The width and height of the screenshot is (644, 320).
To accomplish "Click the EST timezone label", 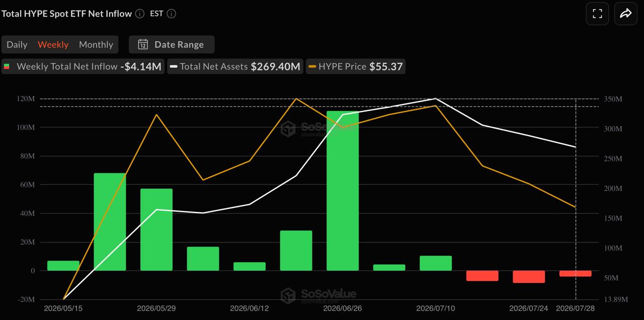I will 156,14.
